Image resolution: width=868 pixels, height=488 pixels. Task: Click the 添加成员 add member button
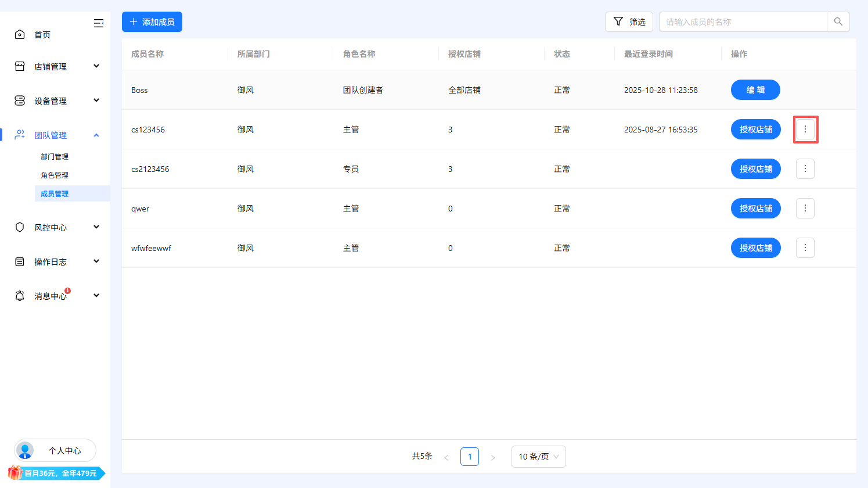tap(152, 21)
